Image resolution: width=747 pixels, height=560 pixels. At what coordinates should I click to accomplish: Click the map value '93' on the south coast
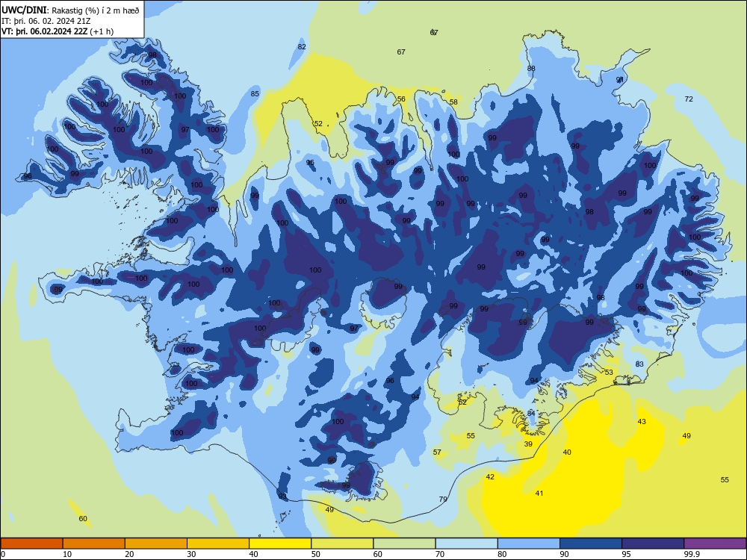pyautogui.click(x=282, y=497)
